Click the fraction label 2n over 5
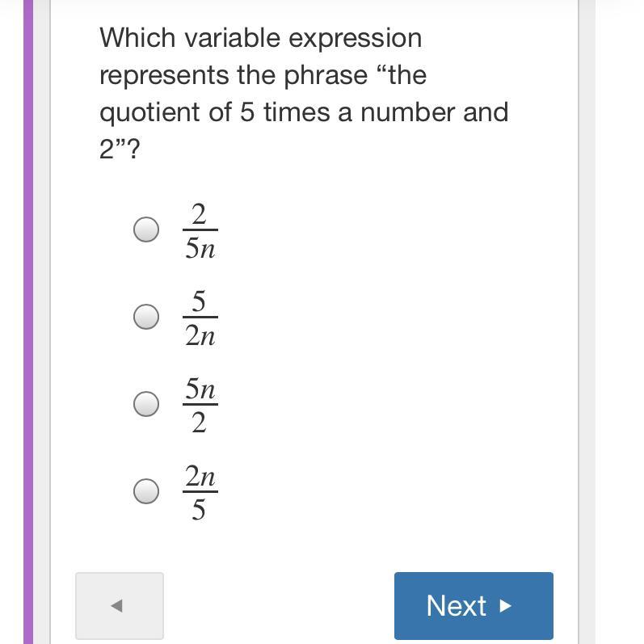 coord(200,492)
